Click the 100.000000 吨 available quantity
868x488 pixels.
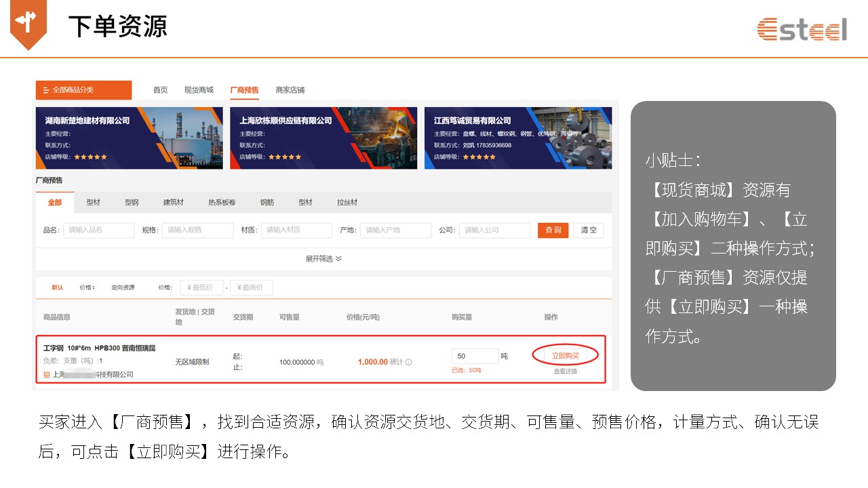click(x=301, y=363)
